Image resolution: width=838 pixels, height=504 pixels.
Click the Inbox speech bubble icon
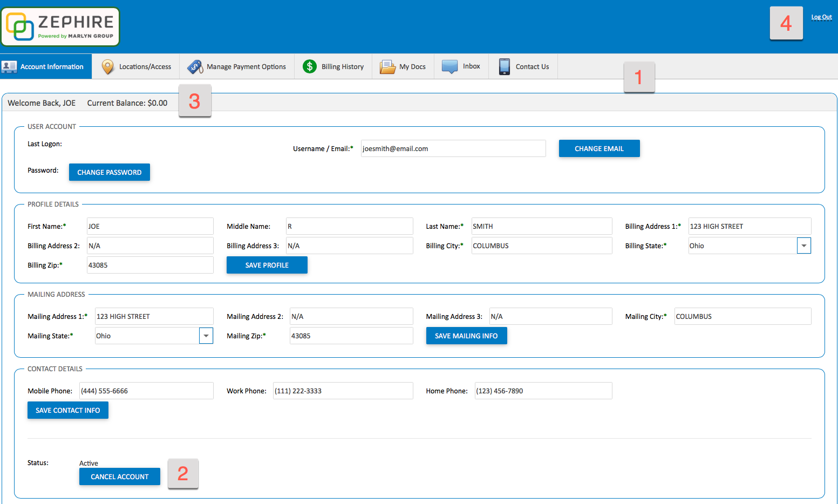point(449,66)
